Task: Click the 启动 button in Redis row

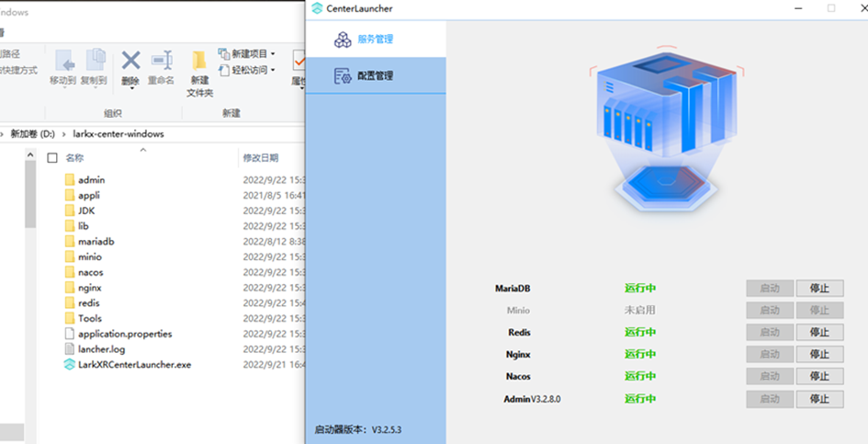Action: pyautogui.click(x=770, y=332)
